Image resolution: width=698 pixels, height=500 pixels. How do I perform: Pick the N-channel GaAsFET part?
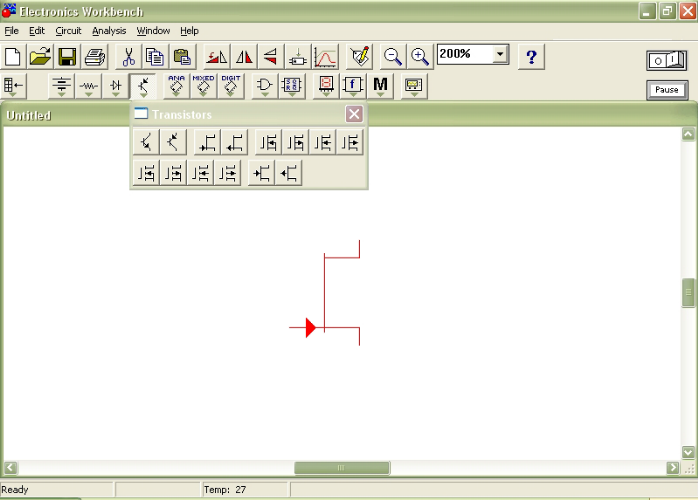click(x=261, y=173)
